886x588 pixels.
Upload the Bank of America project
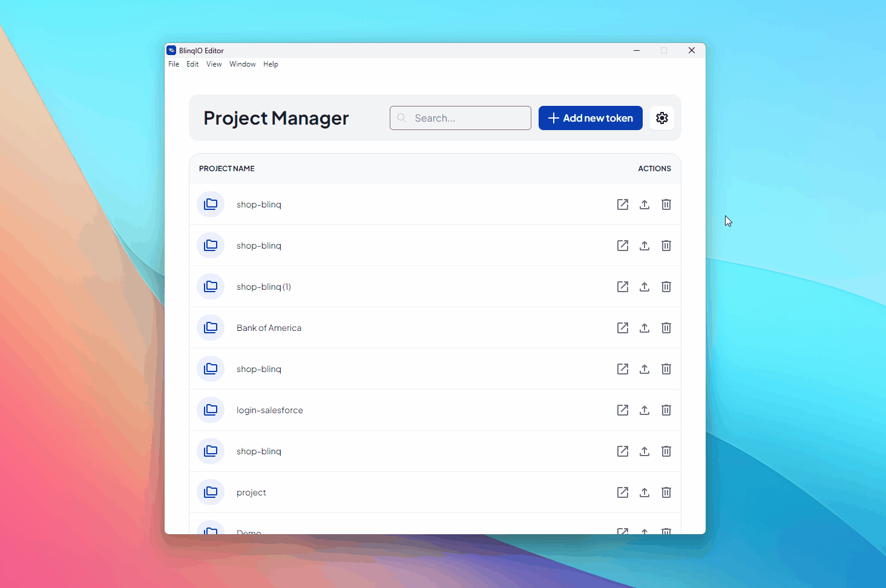[x=645, y=328]
